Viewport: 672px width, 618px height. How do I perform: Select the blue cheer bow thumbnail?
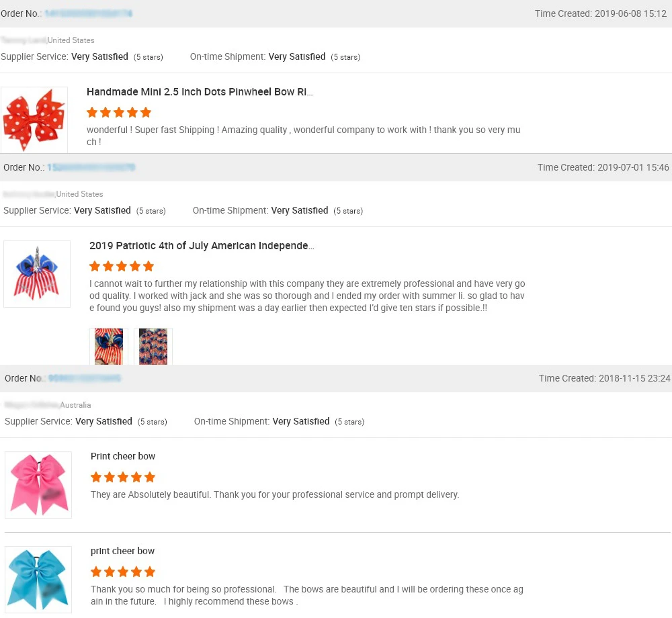(x=38, y=579)
